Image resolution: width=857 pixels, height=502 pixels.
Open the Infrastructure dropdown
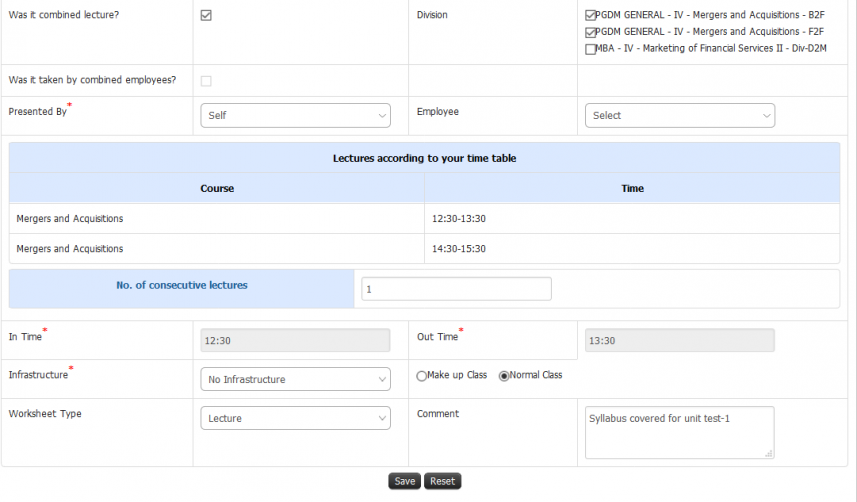(295, 379)
